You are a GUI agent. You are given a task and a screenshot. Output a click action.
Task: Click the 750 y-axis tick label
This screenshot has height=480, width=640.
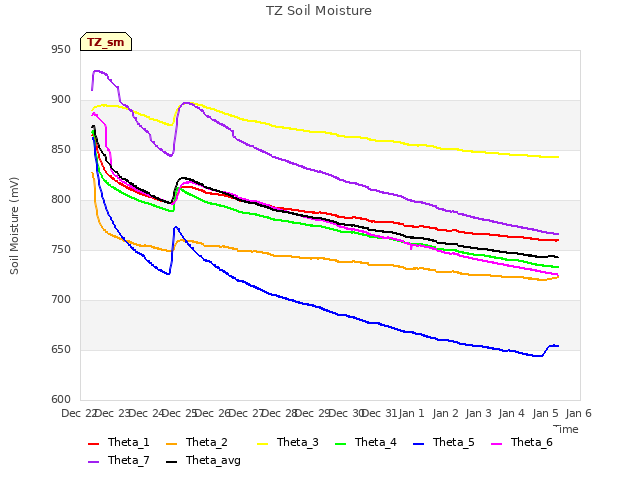click(61, 249)
